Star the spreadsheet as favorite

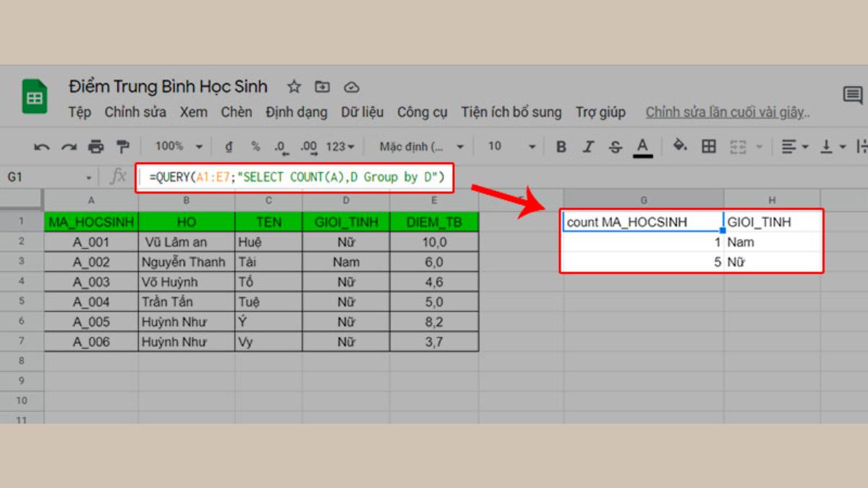294,86
